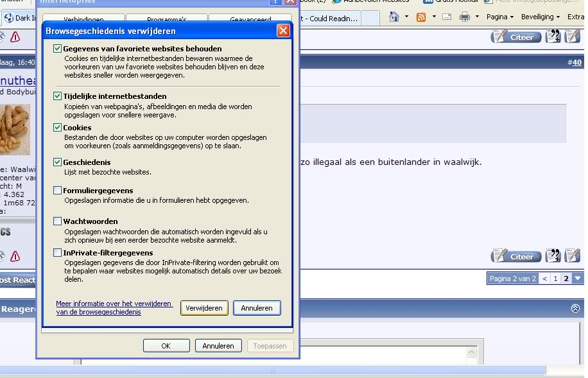Image resolution: width=588 pixels, height=378 pixels.
Task: Toggle the InPrivate-filtergegevens checkbox
Action: pyautogui.click(x=58, y=253)
